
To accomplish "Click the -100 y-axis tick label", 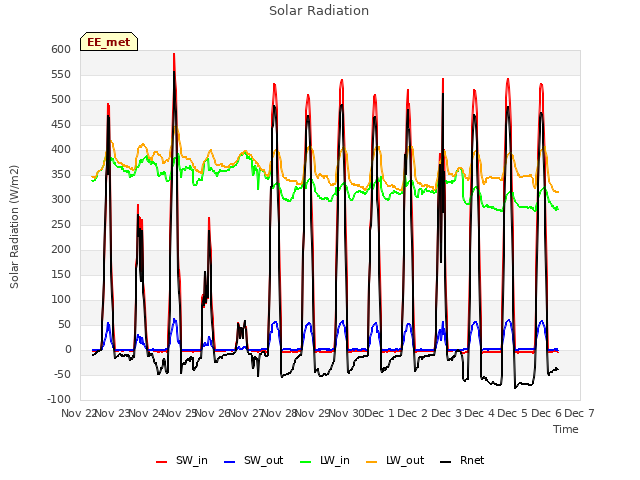I will pyautogui.click(x=59, y=399).
